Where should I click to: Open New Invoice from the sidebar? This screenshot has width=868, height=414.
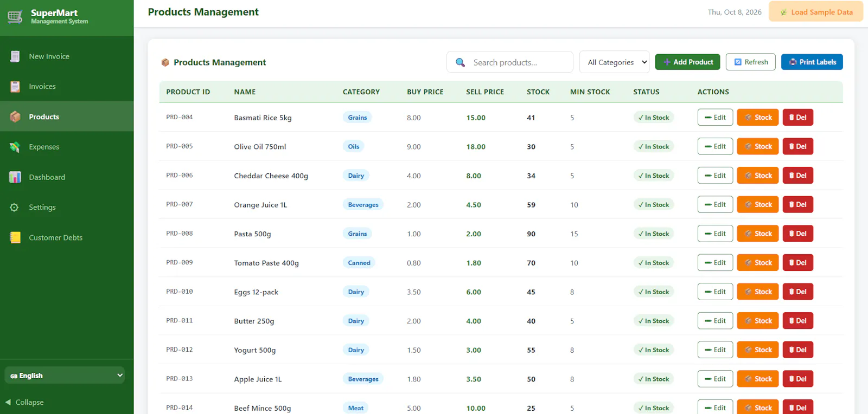(x=67, y=56)
